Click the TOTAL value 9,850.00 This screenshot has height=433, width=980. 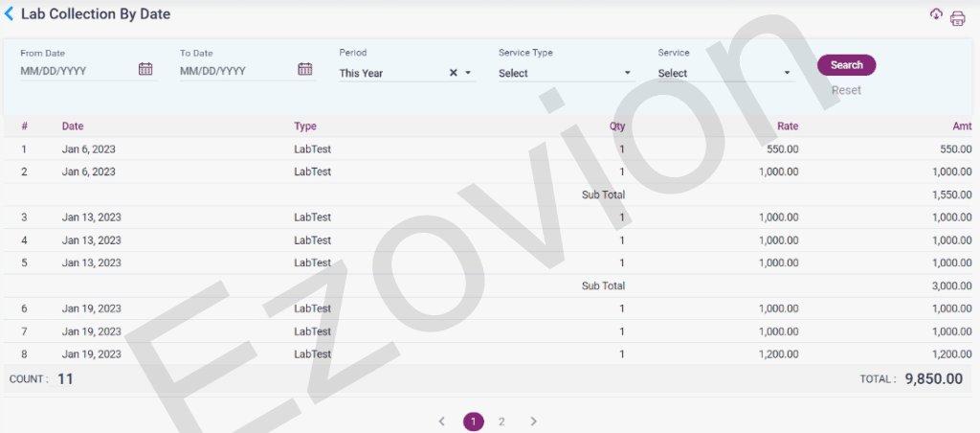(934, 378)
